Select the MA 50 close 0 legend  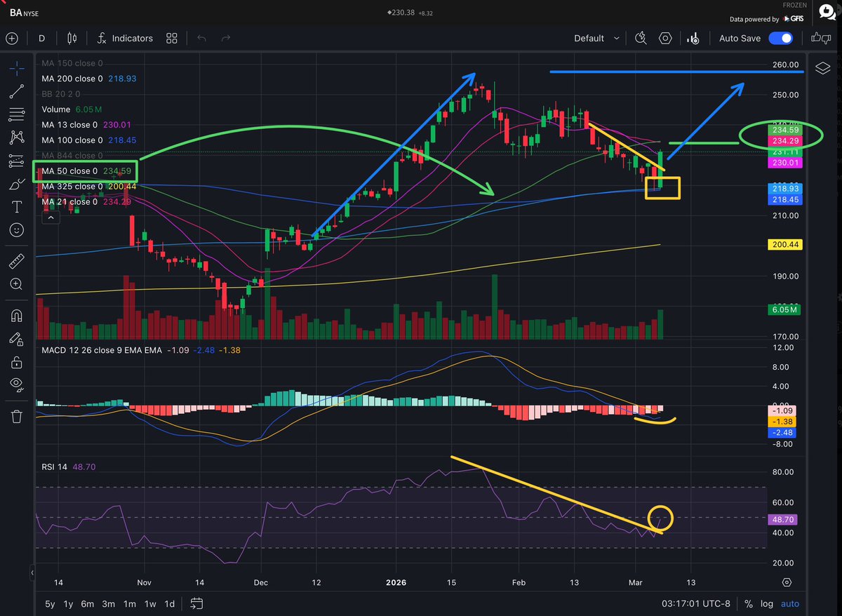click(x=85, y=171)
